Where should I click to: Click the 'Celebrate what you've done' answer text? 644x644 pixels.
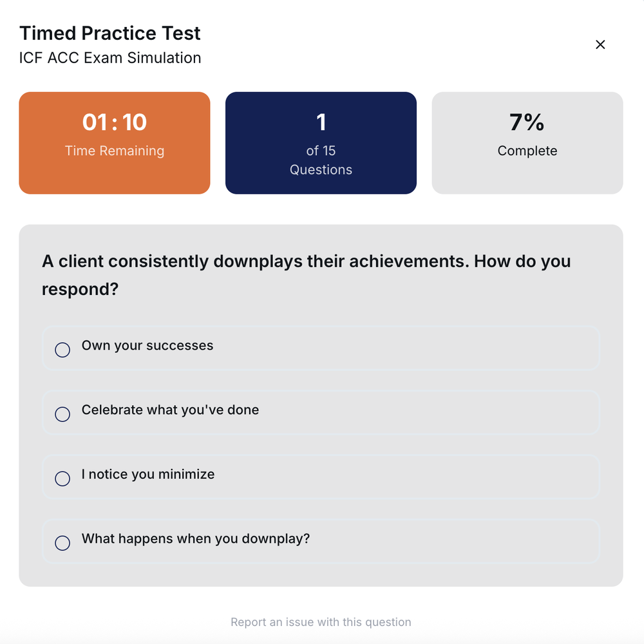tap(170, 410)
